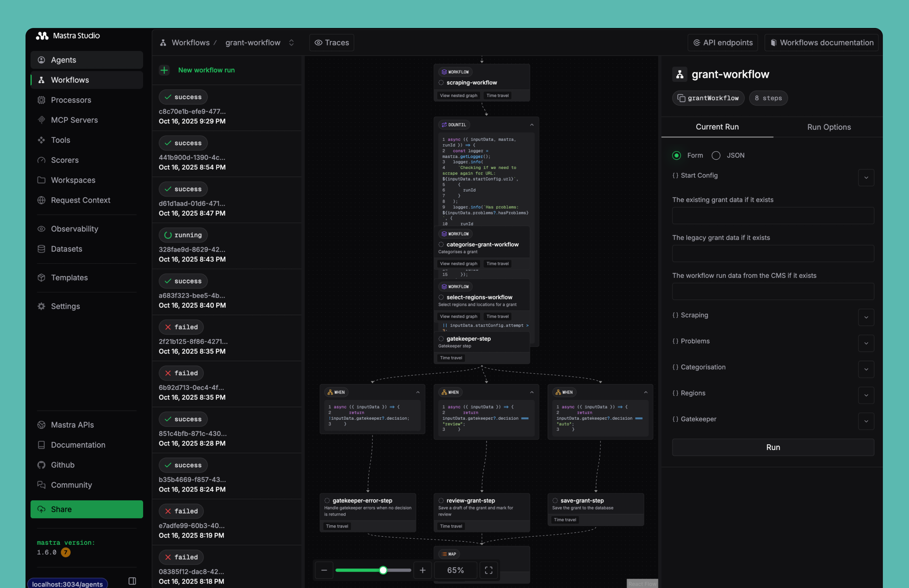Open the Scorers page
Screen dimensions: 909x588
[87, 160]
